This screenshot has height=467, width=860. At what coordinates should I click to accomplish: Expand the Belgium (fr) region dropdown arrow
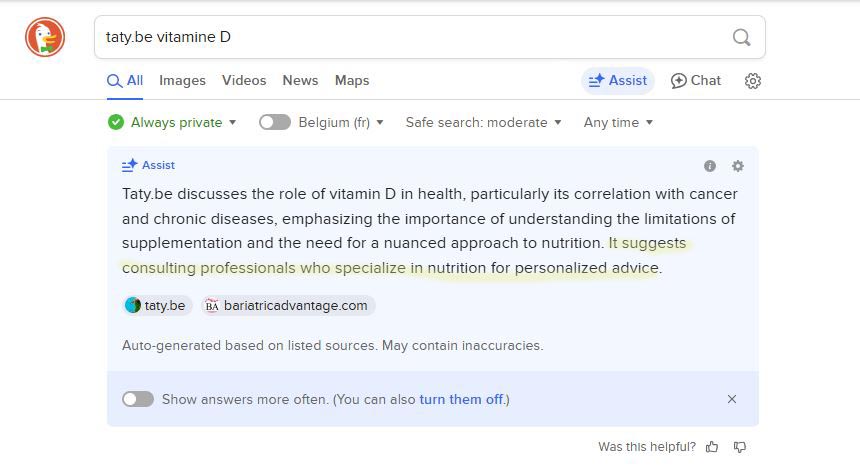(x=380, y=122)
